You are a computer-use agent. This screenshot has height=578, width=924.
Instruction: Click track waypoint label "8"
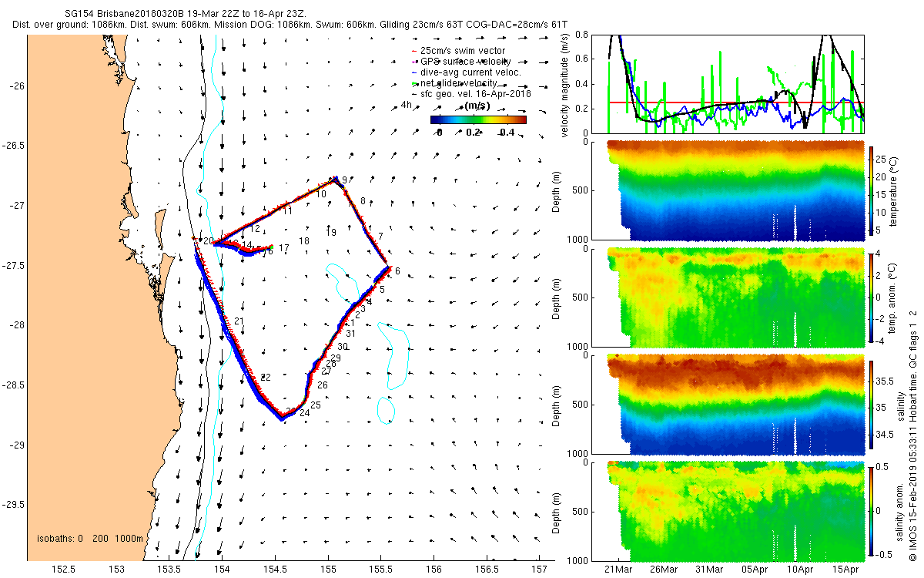click(363, 201)
